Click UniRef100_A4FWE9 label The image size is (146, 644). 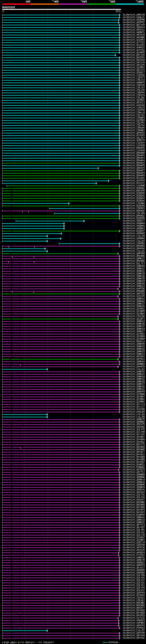(x=134, y=623)
